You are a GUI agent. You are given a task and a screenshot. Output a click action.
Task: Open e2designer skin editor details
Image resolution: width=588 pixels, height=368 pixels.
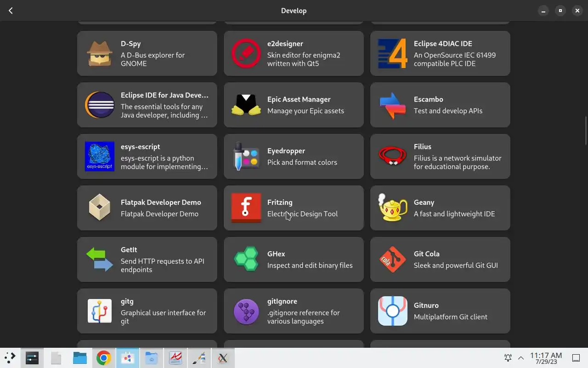click(294, 53)
